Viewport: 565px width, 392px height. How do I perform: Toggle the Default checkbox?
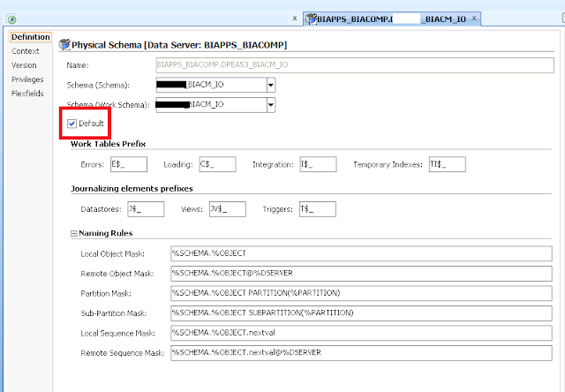tap(72, 124)
